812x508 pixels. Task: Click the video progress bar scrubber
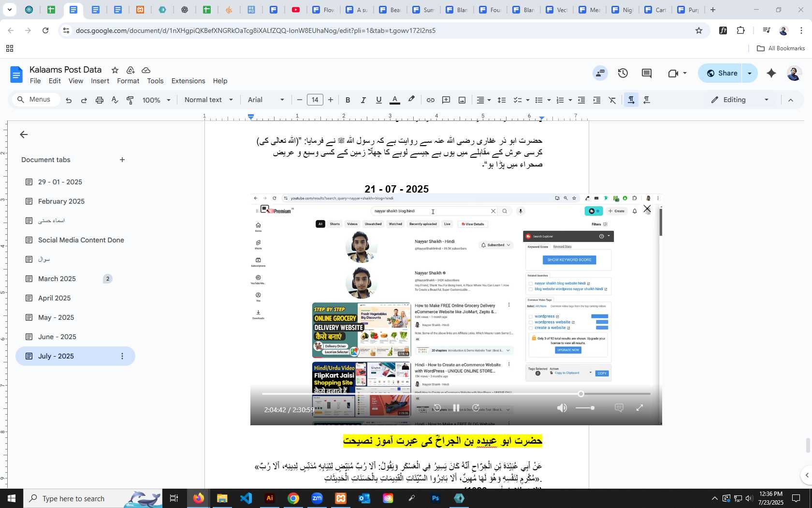coord(581,394)
